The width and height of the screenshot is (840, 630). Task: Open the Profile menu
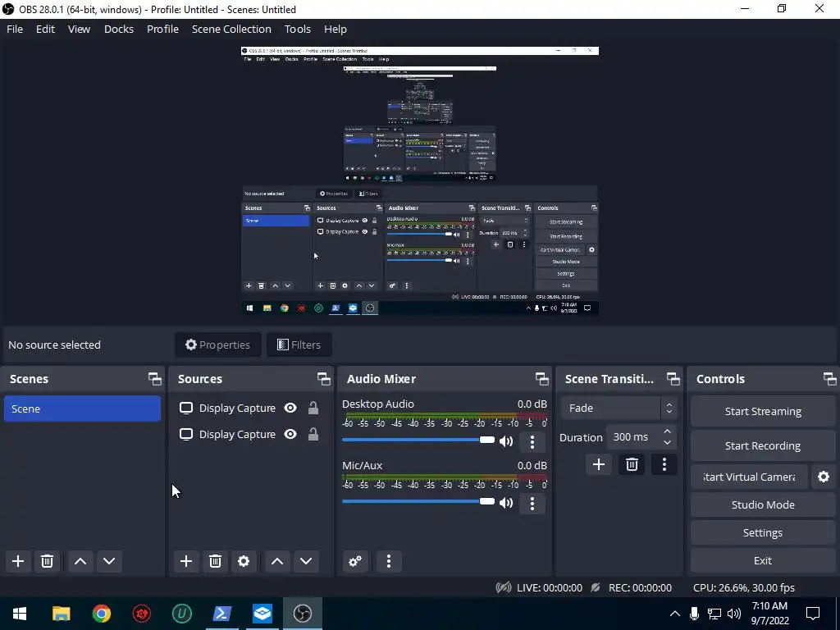pos(163,29)
